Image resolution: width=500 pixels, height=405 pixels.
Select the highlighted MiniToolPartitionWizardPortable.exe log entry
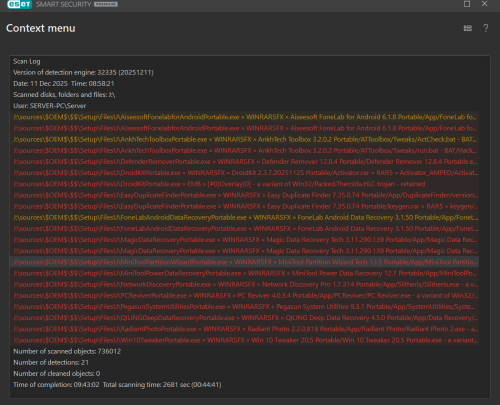(246, 262)
